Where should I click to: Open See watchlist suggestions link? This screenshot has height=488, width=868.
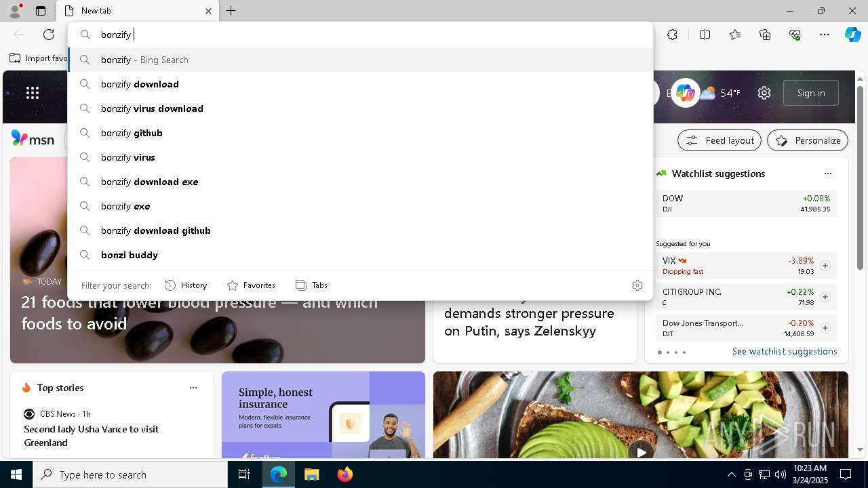click(785, 351)
